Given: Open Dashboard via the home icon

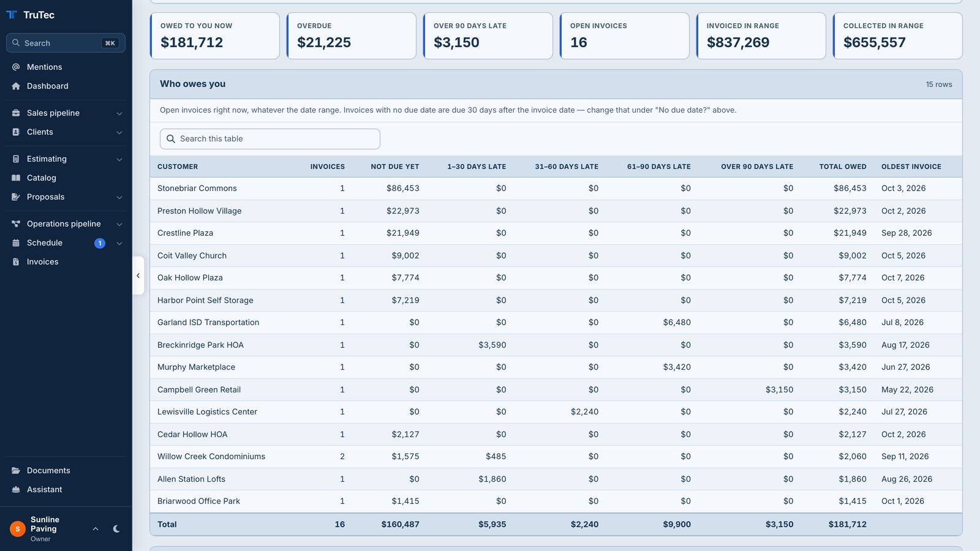Looking at the screenshot, I should (16, 86).
